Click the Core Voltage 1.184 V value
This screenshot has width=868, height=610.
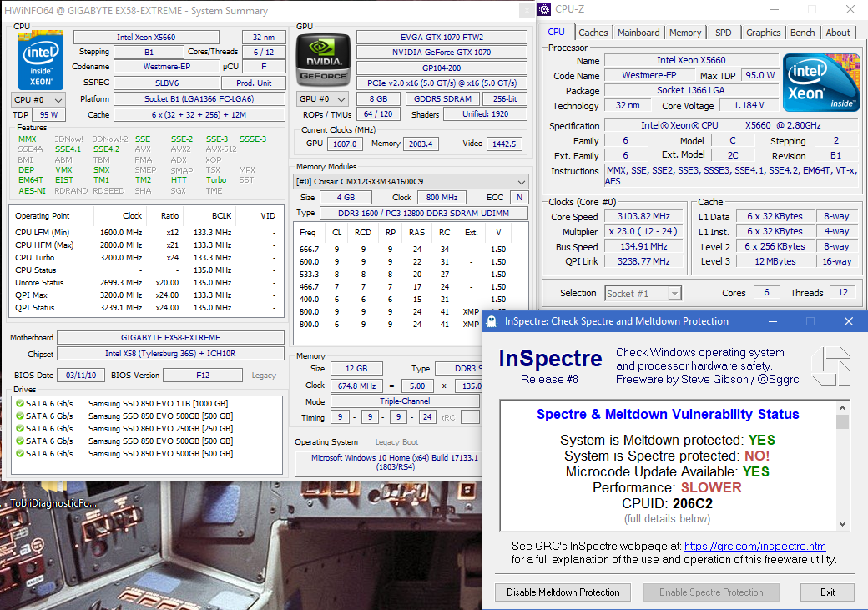coord(749,105)
